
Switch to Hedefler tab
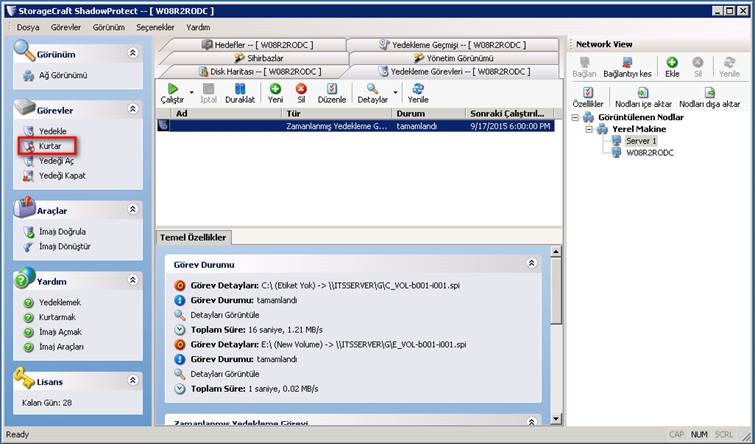pyautogui.click(x=257, y=45)
